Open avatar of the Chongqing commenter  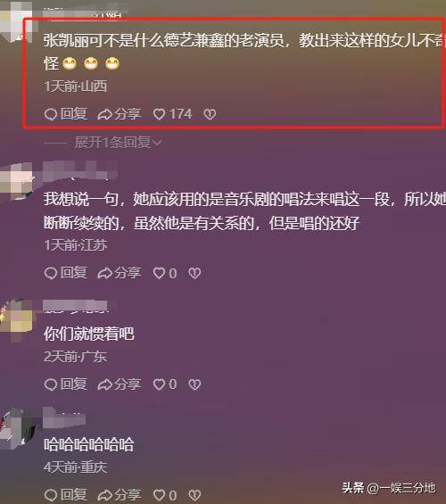[17, 429]
